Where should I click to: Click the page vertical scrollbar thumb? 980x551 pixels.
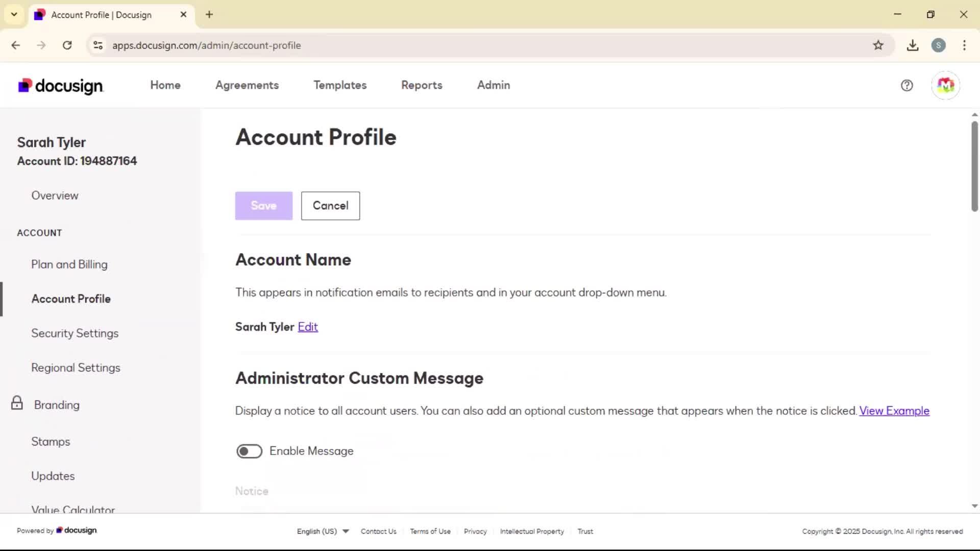974,166
